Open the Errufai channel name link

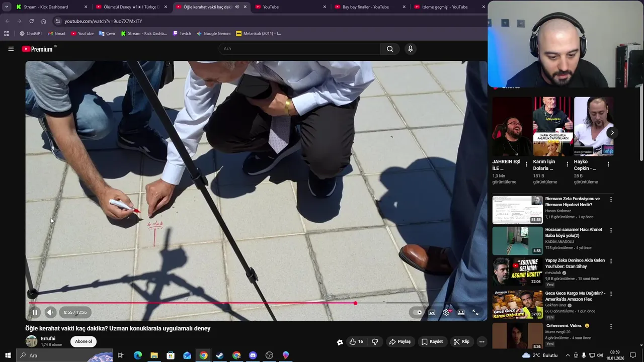click(x=48, y=338)
